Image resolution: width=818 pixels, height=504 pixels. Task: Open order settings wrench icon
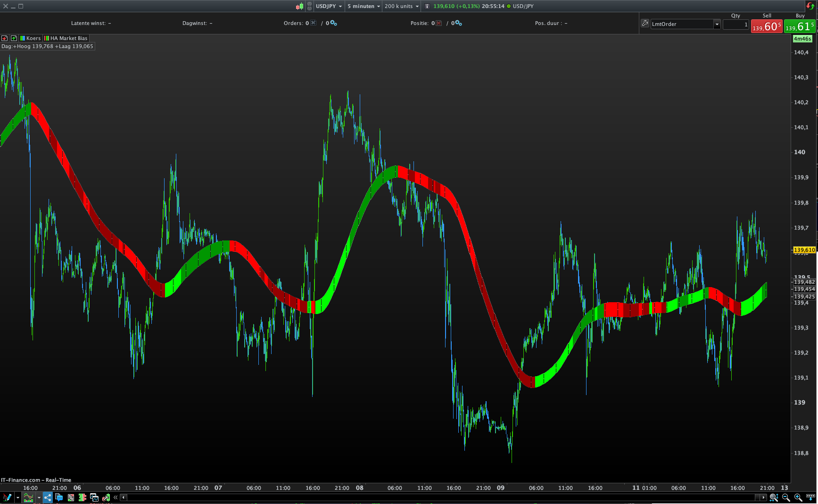point(645,23)
